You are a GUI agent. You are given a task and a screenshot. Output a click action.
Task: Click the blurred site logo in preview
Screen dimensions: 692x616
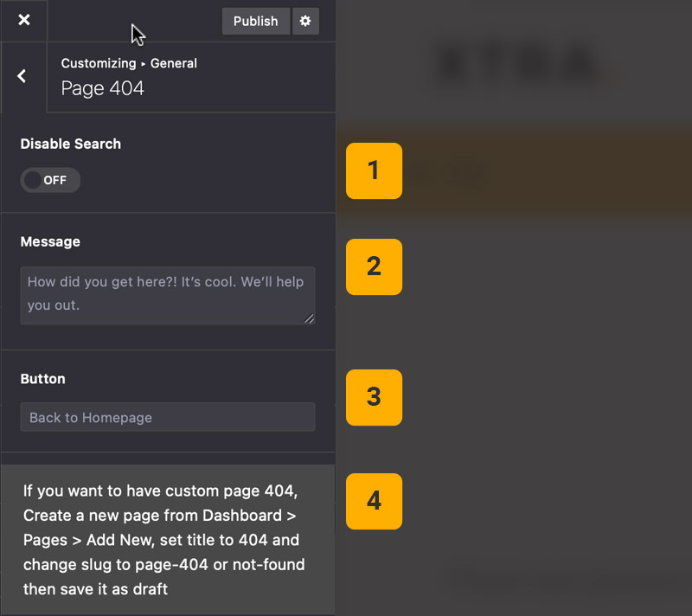519,63
